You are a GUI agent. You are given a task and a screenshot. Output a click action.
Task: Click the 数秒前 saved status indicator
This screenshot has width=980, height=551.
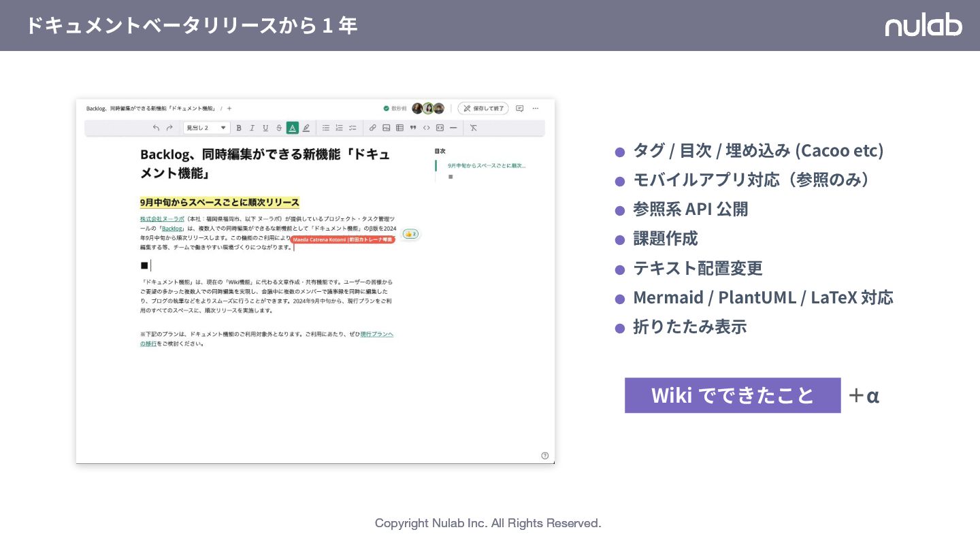click(395, 108)
